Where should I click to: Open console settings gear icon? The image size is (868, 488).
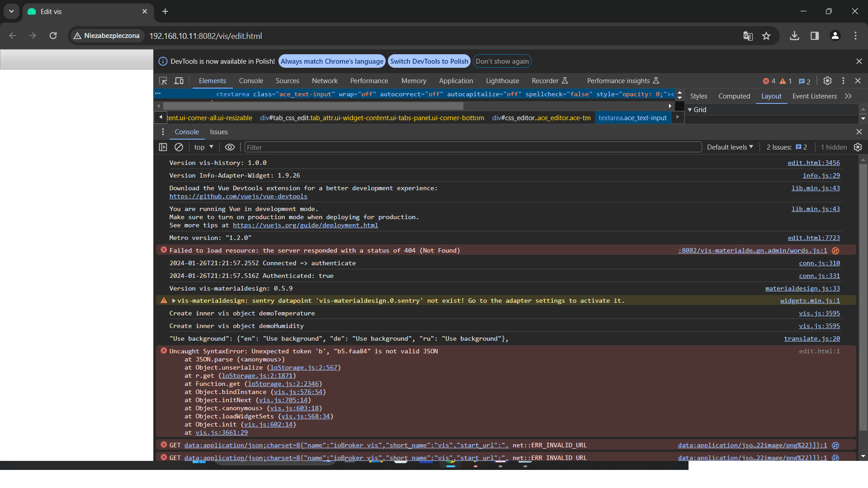coord(858,147)
